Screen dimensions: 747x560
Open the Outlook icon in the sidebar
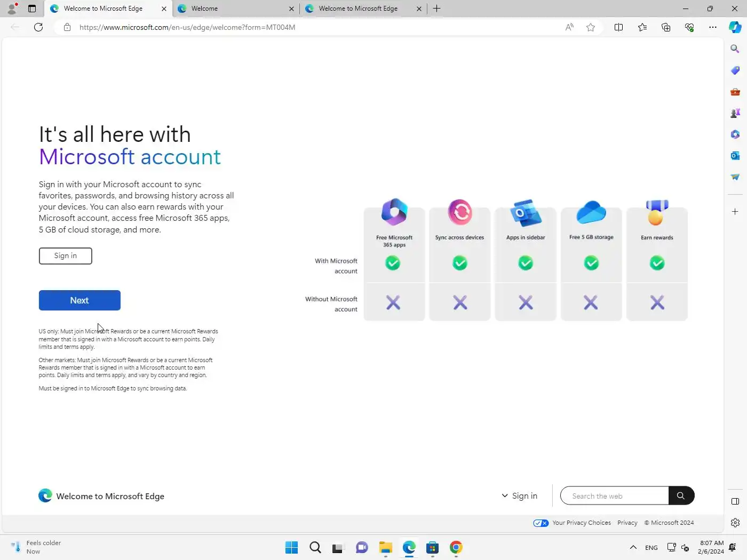[x=735, y=156]
